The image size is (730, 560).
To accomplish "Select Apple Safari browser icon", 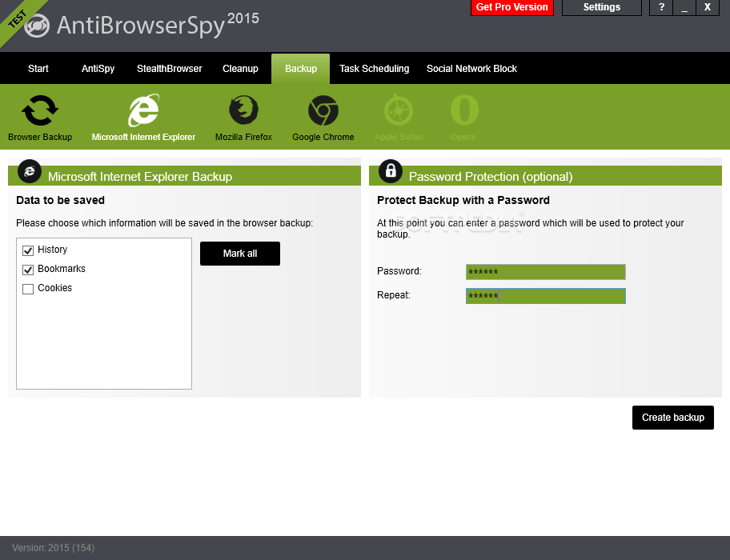I will click(x=399, y=110).
